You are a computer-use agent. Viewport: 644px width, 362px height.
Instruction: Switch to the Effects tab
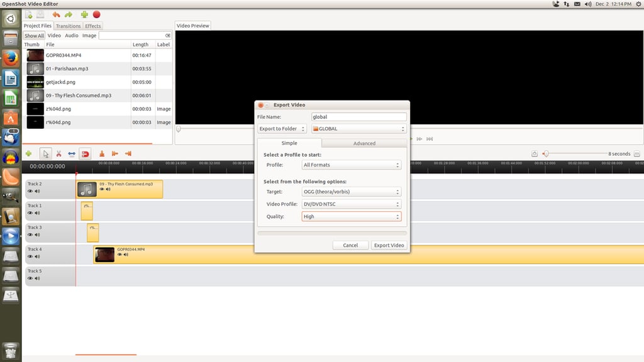[x=93, y=26]
